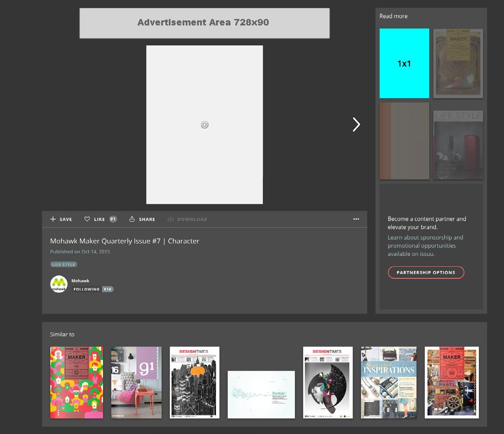Open the Handcrafted INSPIRATIONS cover thumbnail
This screenshot has width=504, height=434.
click(x=388, y=382)
